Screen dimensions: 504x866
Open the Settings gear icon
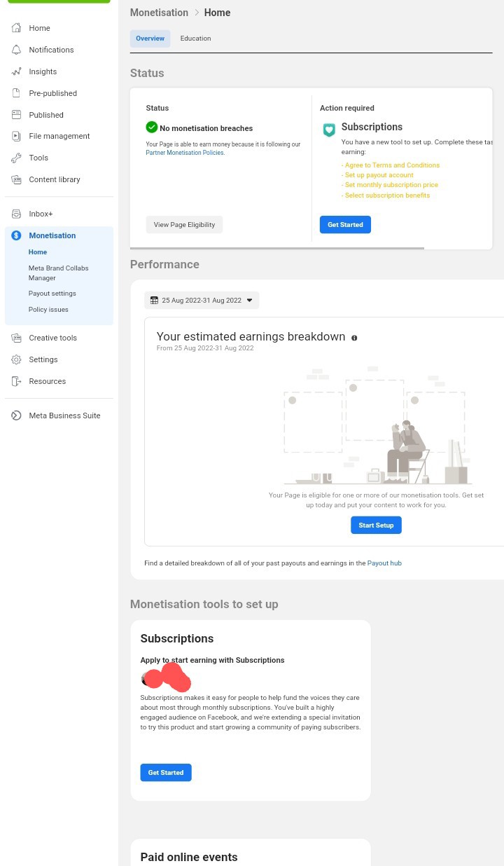click(x=16, y=359)
